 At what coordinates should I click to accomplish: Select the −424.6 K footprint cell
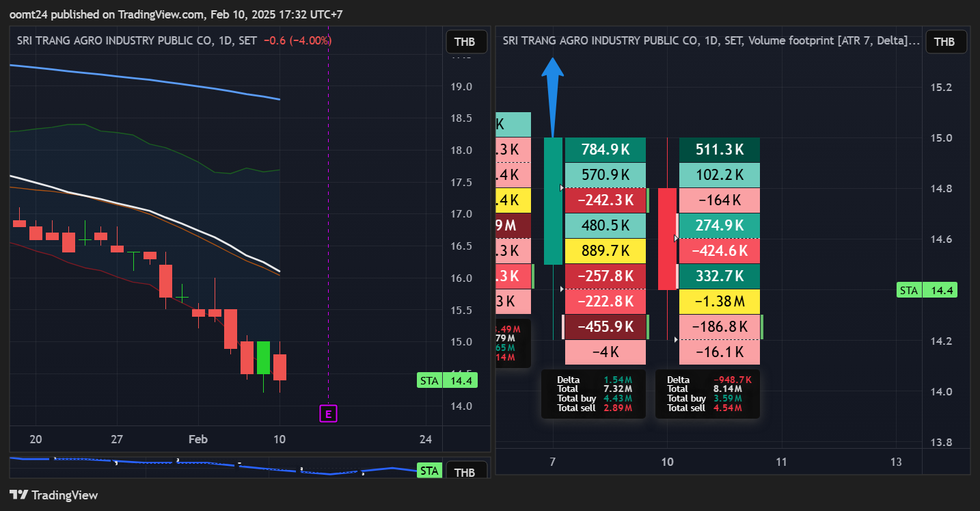(x=720, y=251)
